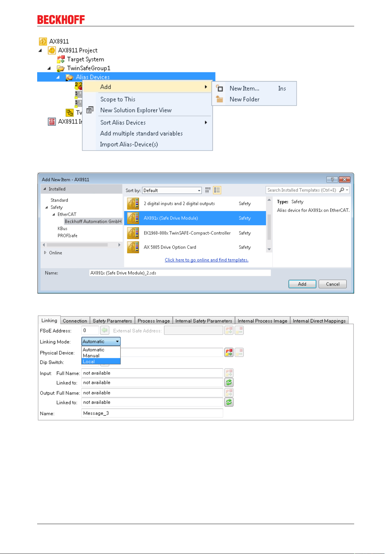The width and height of the screenshot is (392, 554).
Task: Collapse the EtherCAT category node
Action: [54, 214]
